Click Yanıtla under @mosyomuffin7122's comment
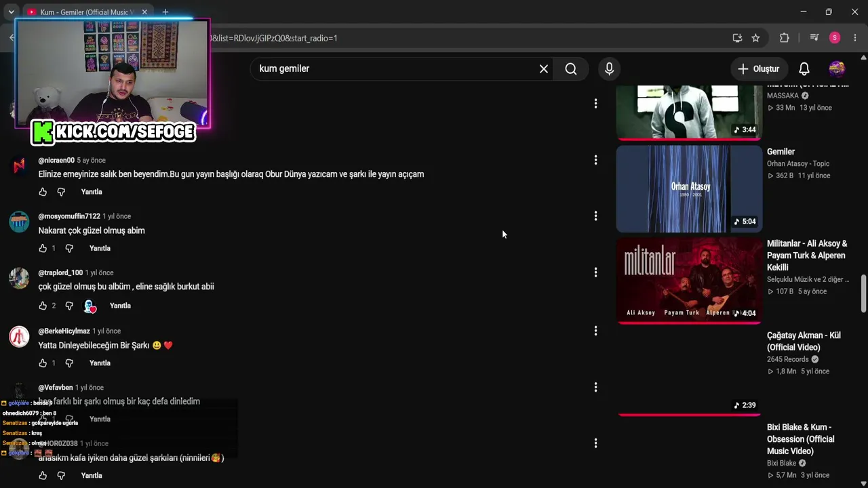The height and width of the screenshot is (488, 868). (100, 248)
